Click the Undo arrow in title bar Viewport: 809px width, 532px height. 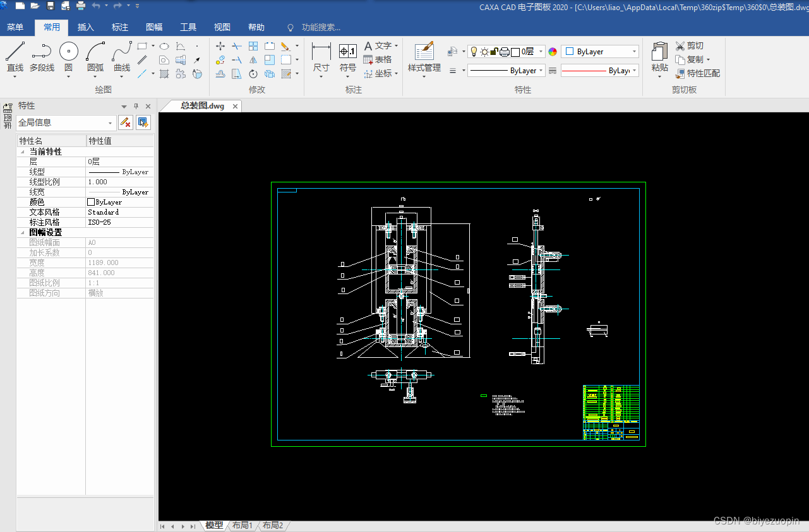[96, 6]
